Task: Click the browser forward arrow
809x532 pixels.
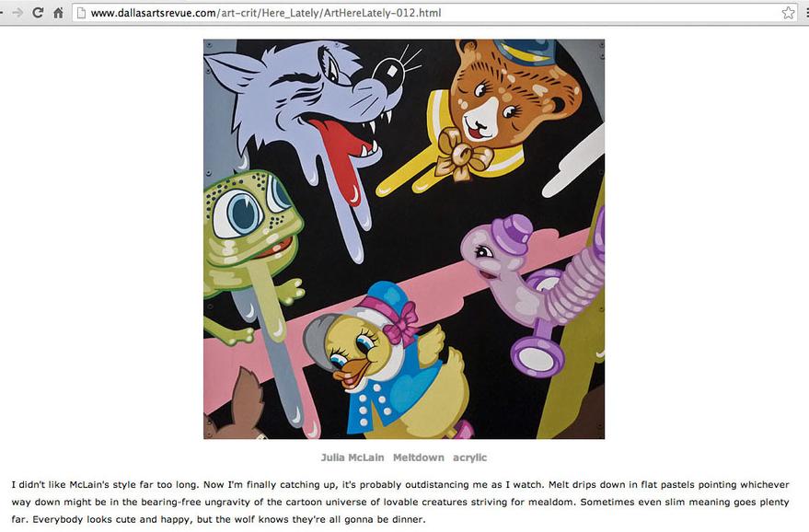Action: point(17,12)
